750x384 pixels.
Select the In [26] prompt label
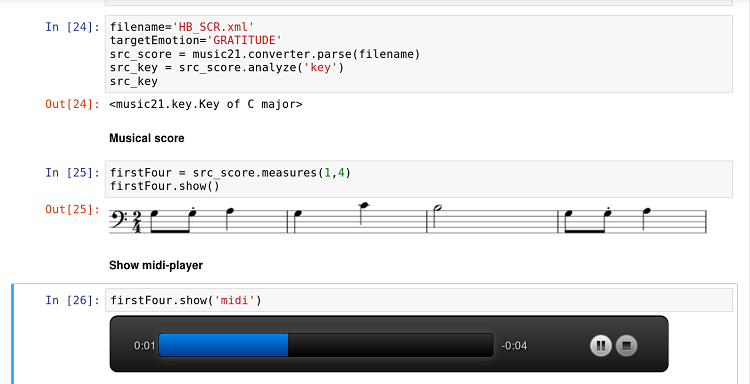[73, 300]
